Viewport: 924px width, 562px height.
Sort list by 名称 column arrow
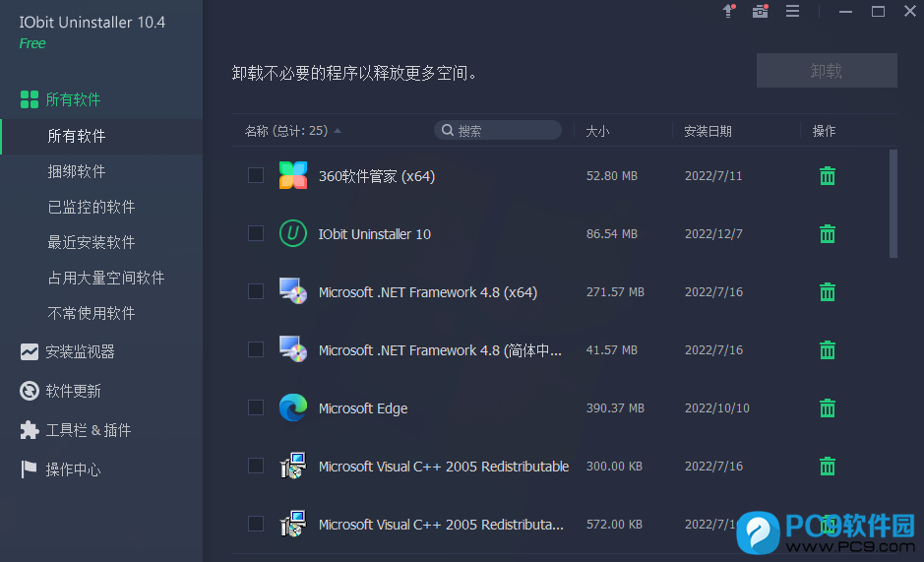pos(338,131)
